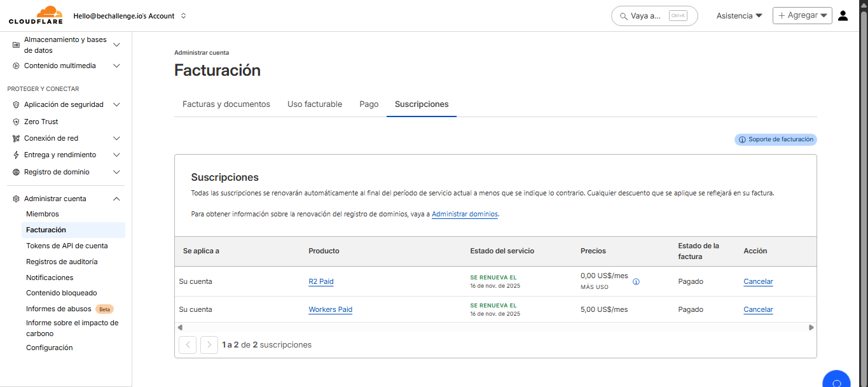
Task: Click the Zero Trust sidebar icon
Action: (16, 122)
